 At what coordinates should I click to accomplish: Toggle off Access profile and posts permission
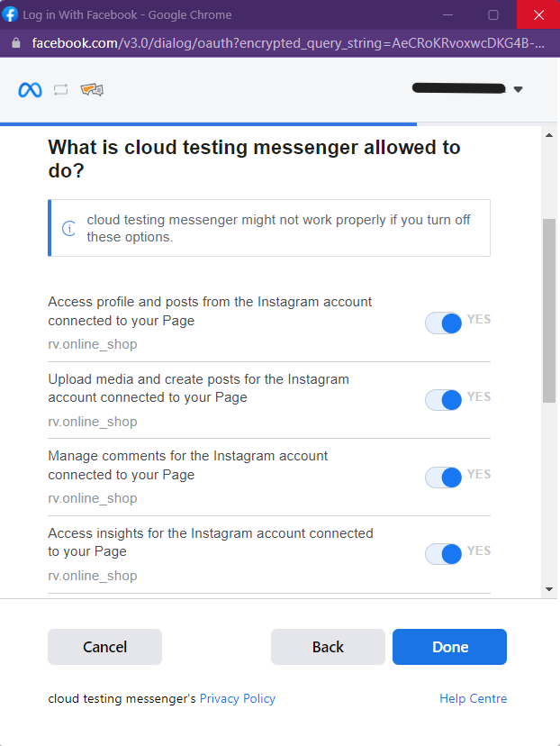(x=443, y=323)
